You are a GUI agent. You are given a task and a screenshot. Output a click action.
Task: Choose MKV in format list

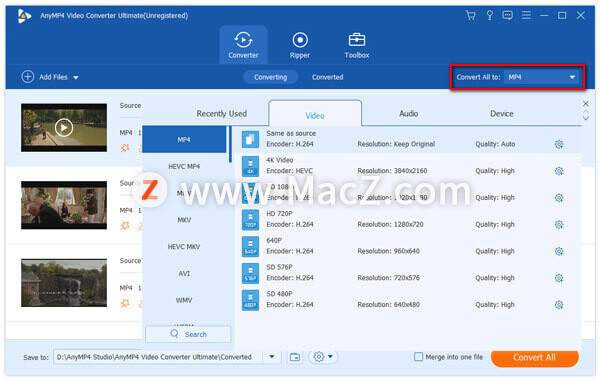[184, 220]
